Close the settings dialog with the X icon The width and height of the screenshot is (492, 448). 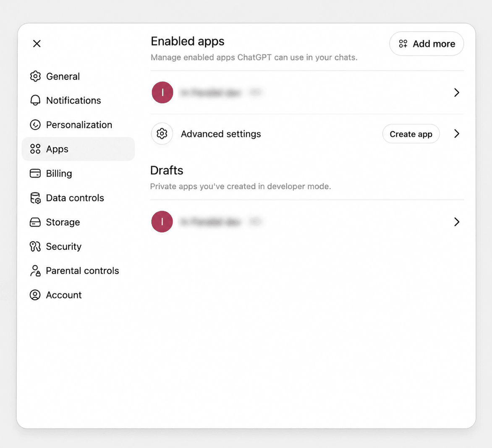[x=37, y=44]
